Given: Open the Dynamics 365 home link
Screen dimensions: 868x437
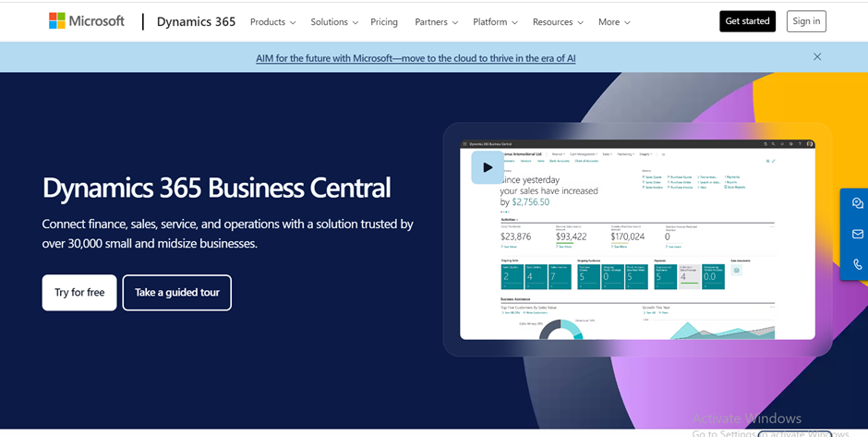Looking at the screenshot, I should (196, 21).
